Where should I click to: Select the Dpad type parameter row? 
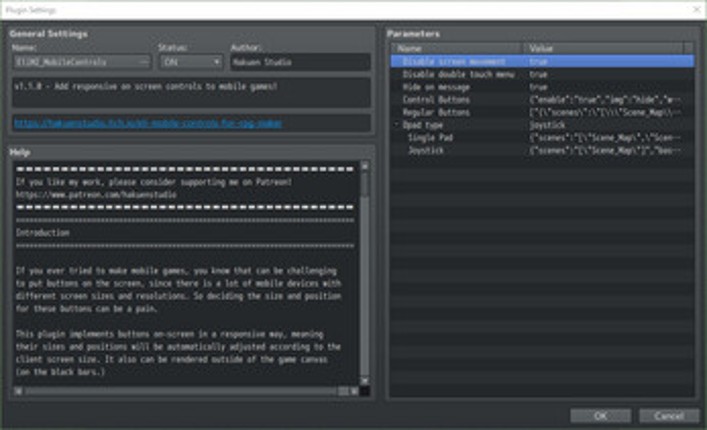[x=542, y=125]
